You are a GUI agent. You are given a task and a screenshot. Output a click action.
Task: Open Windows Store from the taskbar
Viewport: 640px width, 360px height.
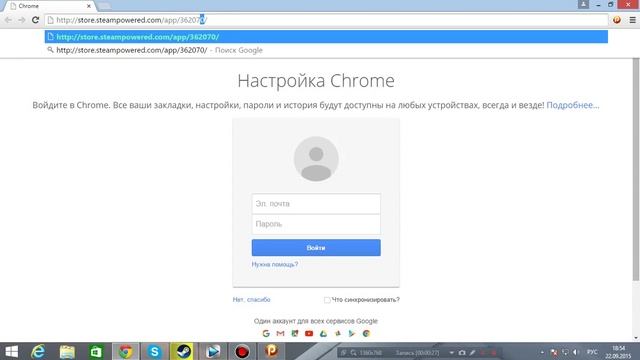click(96, 351)
